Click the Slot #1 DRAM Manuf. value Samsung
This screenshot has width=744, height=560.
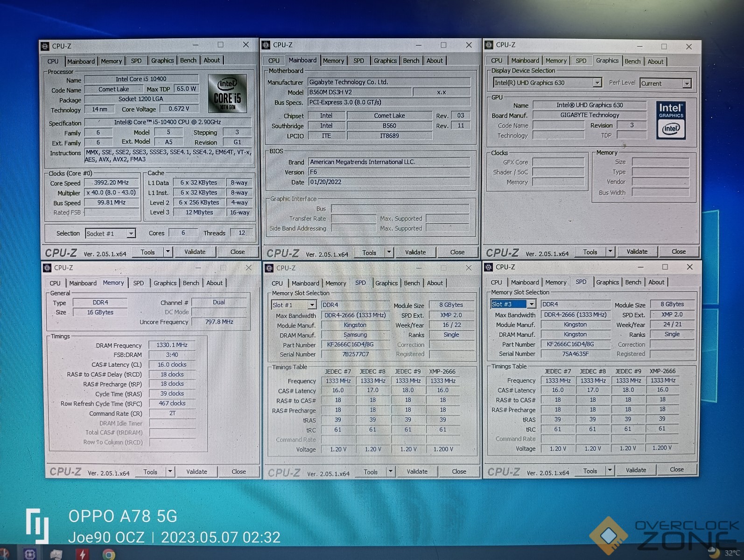[356, 335]
